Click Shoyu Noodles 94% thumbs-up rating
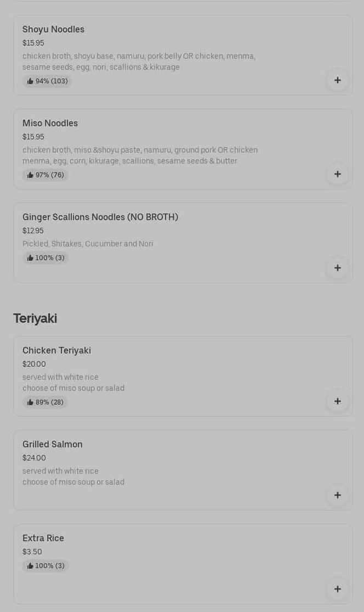 click(47, 81)
